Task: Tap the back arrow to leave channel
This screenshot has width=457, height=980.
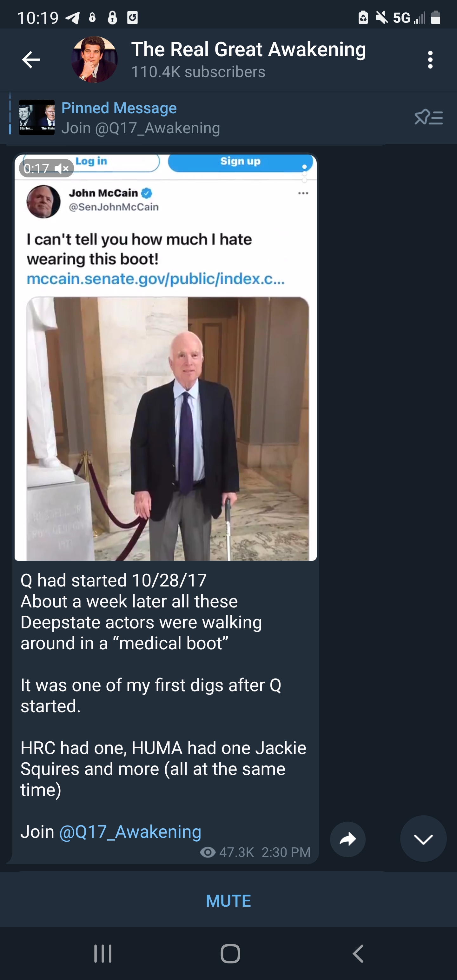Action: tap(31, 60)
